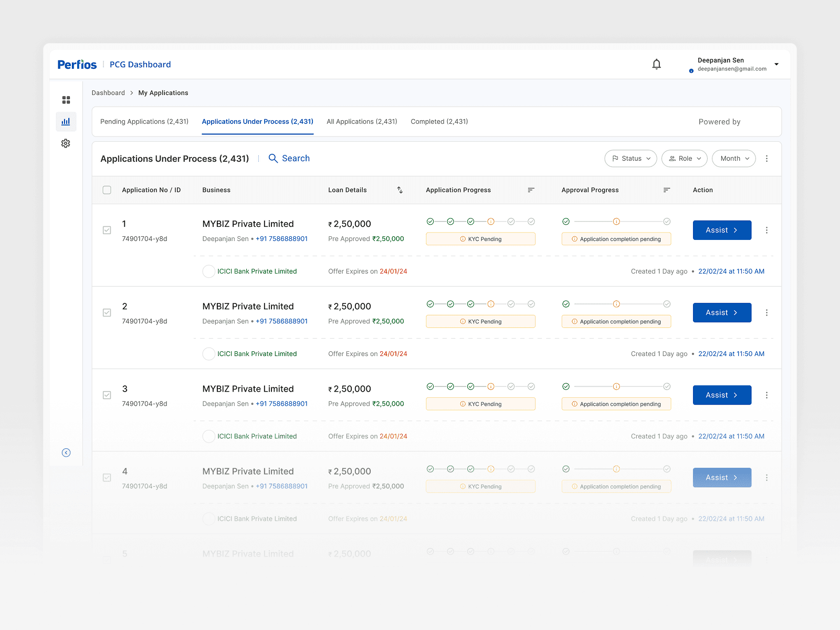
Task: Open row 1 more options menu
Action: 766,230
